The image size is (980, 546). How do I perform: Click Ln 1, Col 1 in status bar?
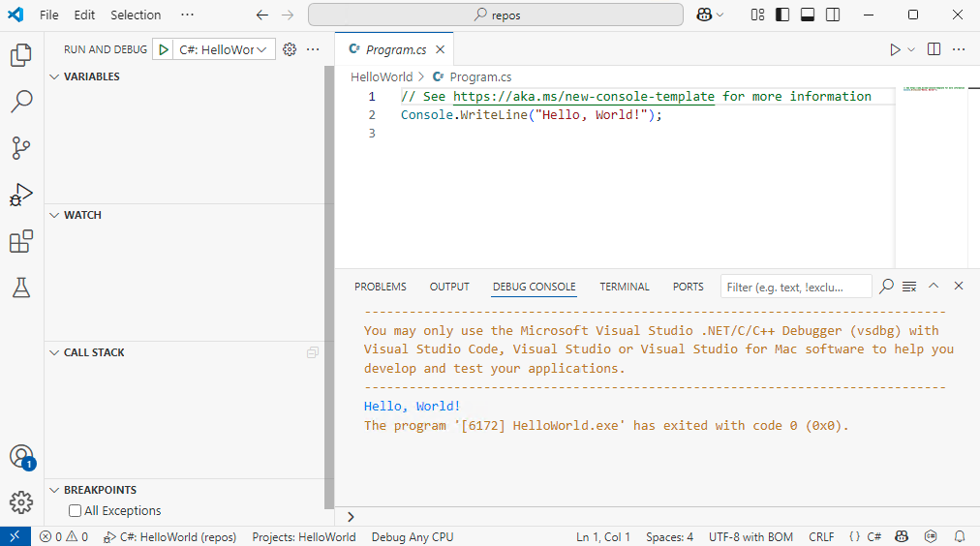coord(603,536)
